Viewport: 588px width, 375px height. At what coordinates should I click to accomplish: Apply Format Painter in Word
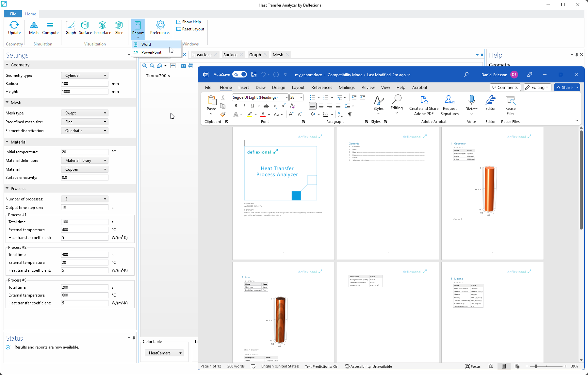tap(223, 114)
